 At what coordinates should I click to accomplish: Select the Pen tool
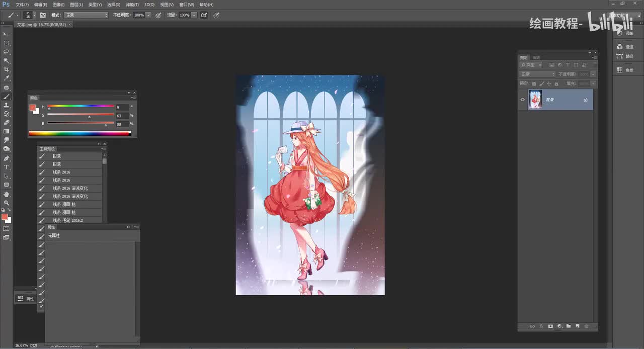(x=7, y=158)
